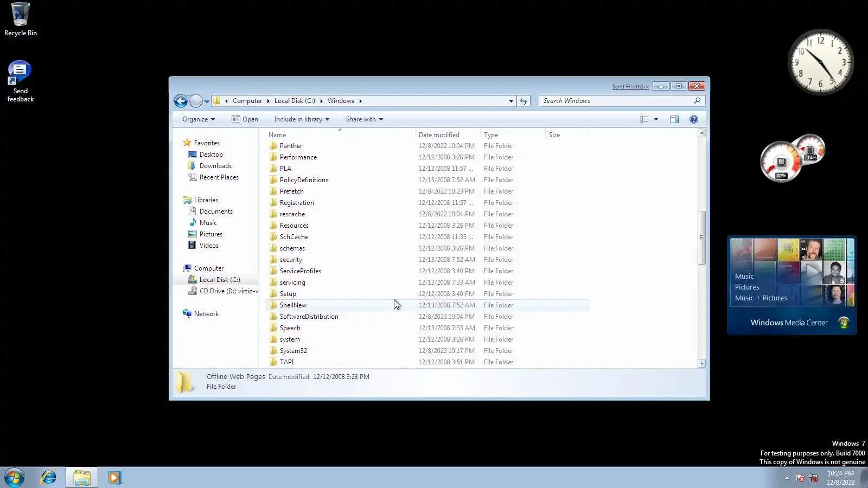Select the Panther folder icon
The width and height of the screenshot is (868, 488).
[273, 146]
